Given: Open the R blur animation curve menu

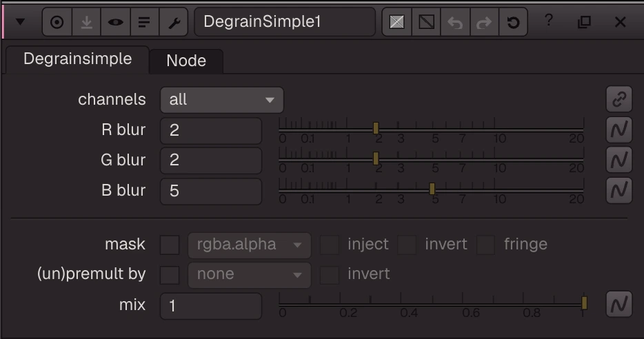Looking at the screenshot, I should (619, 130).
